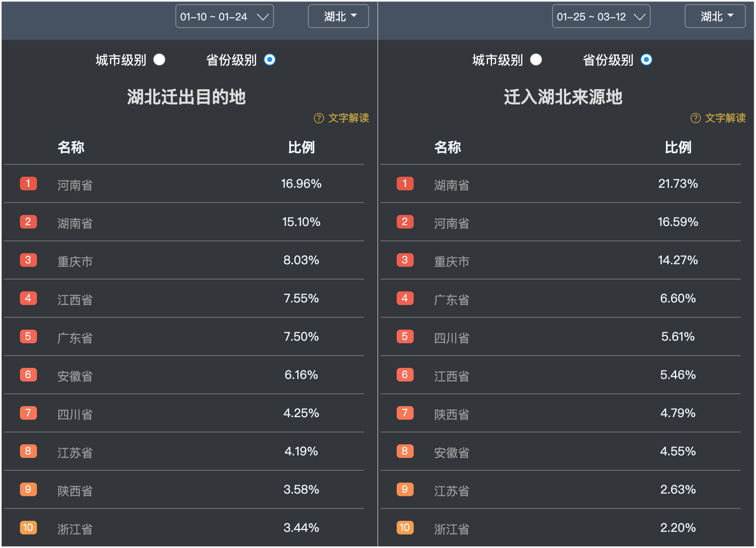Click the 21.73% value for 湖南省
The width and height of the screenshot is (756, 548).
[x=678, y=184]
